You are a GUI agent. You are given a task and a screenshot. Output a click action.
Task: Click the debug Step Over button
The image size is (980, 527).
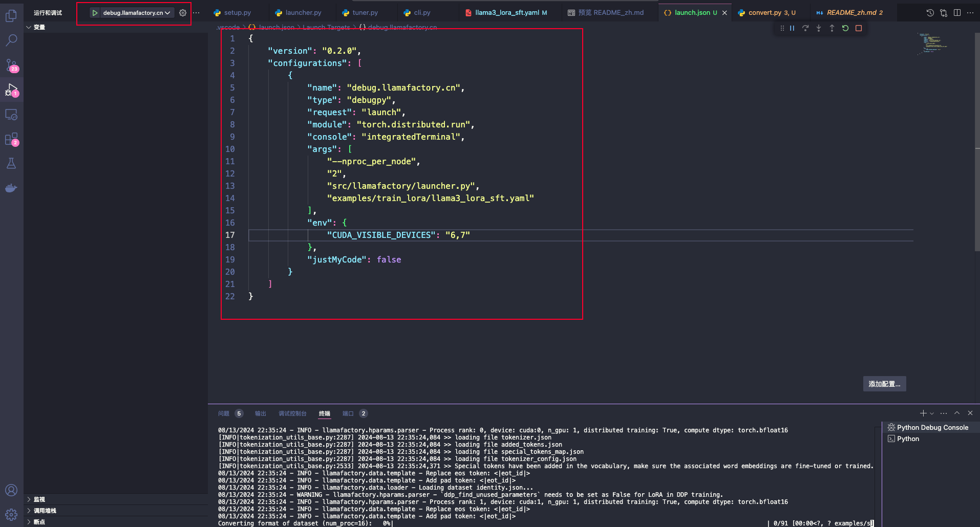pyautogui.click(x=805, y=28)
